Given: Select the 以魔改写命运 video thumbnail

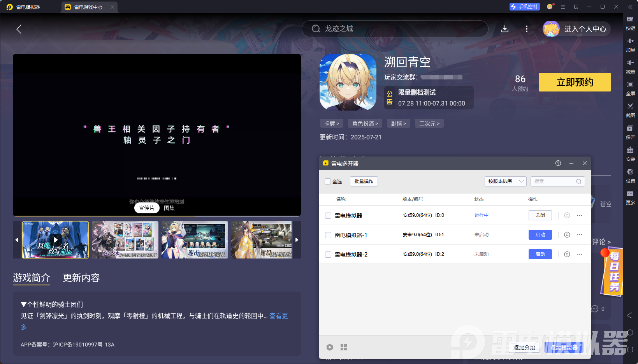Looking at the screenshot, I should 55,240.
